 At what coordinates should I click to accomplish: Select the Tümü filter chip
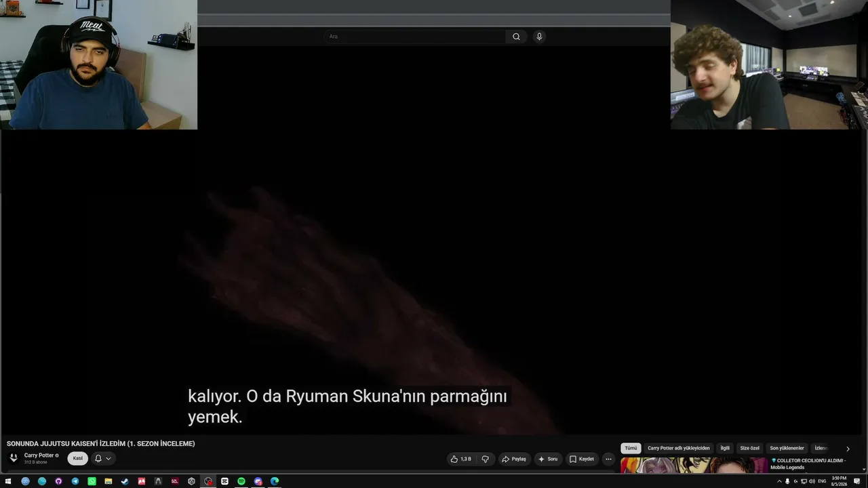click(631, 448)
